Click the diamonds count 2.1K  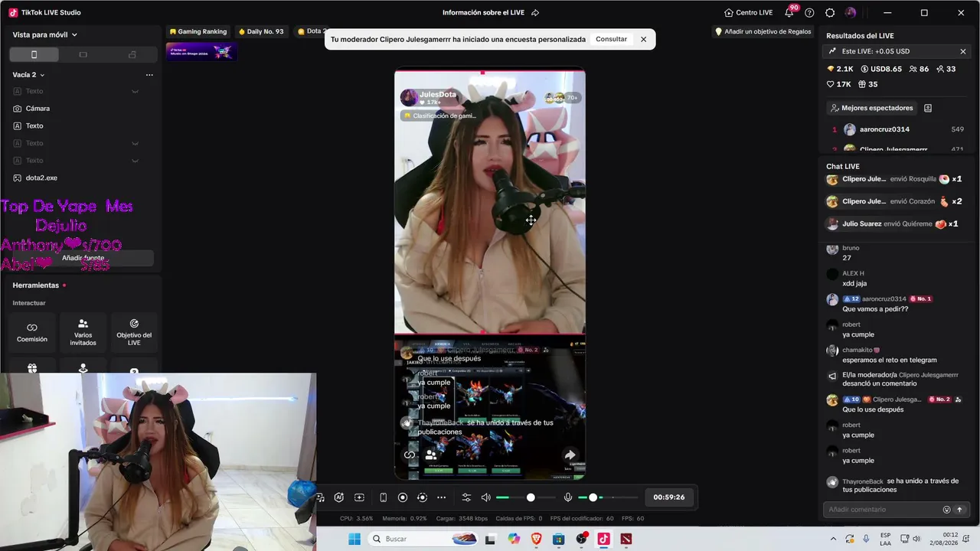click(x=840, y=69)
